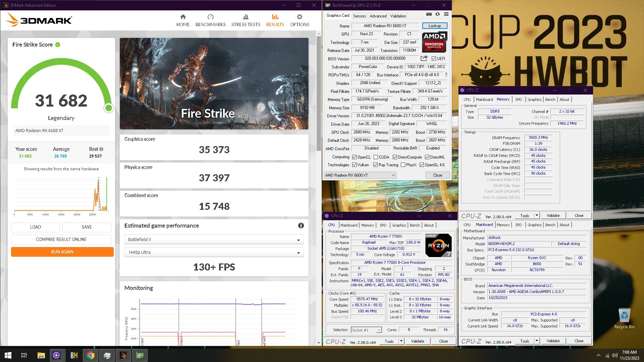
Task: Click RUN AGAIN in 3DMark
Action: [x=62, y=252]
